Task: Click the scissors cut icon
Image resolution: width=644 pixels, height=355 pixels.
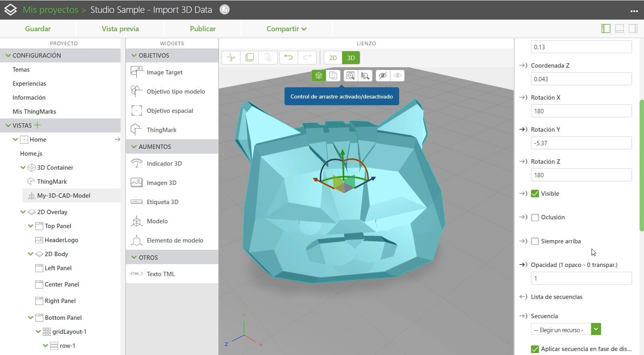Action: (x=231, y=58)
